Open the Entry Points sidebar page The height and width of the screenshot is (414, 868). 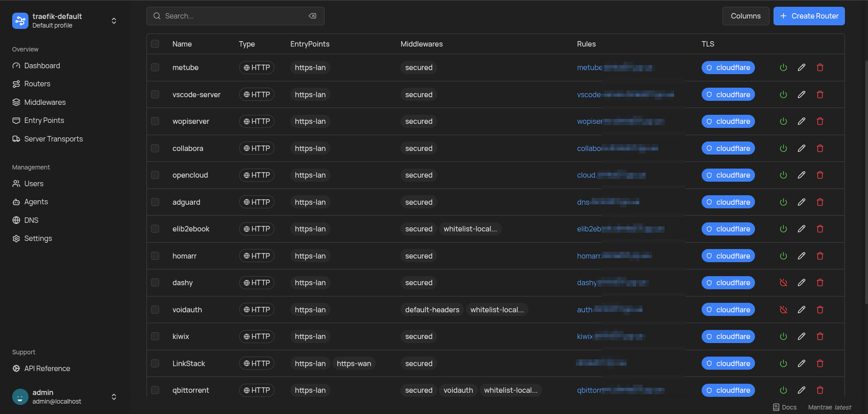click(x=44, y=120)
